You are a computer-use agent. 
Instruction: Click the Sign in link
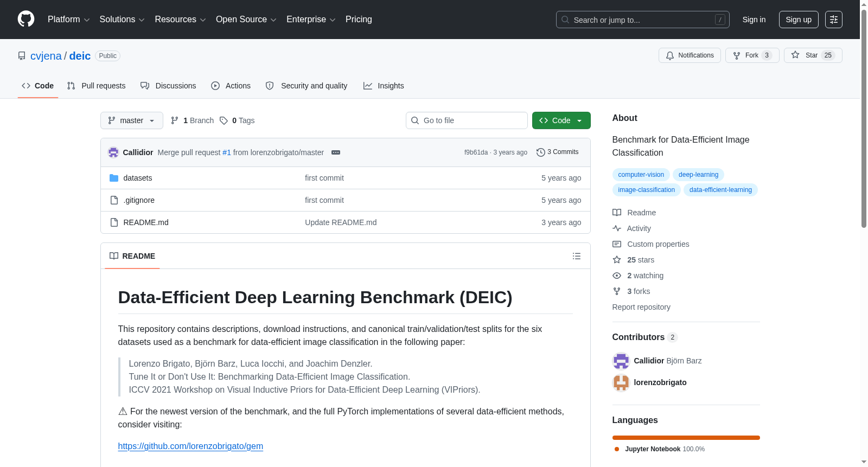click(x=754, y=20)
